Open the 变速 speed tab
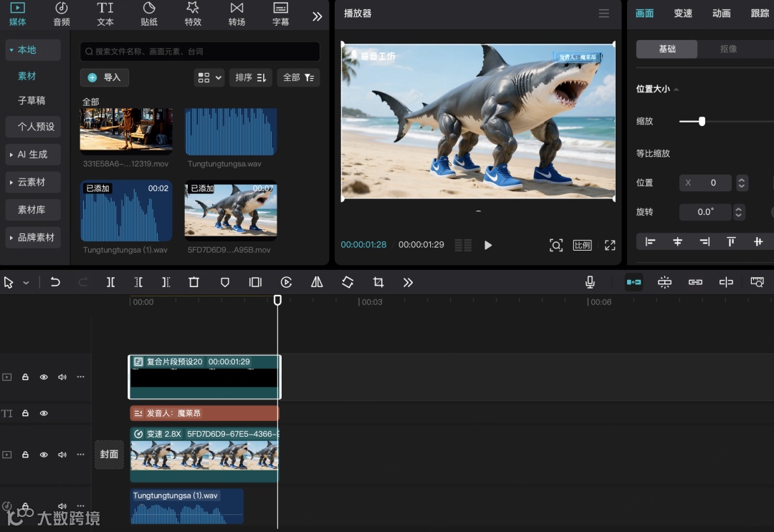Screen dimensions: 774x532 683,14
